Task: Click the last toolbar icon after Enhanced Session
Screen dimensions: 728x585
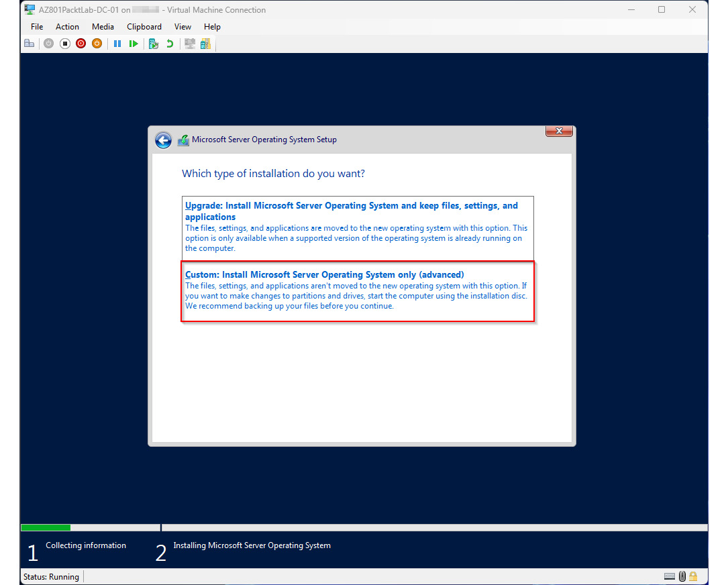Action: click(206, 44)
